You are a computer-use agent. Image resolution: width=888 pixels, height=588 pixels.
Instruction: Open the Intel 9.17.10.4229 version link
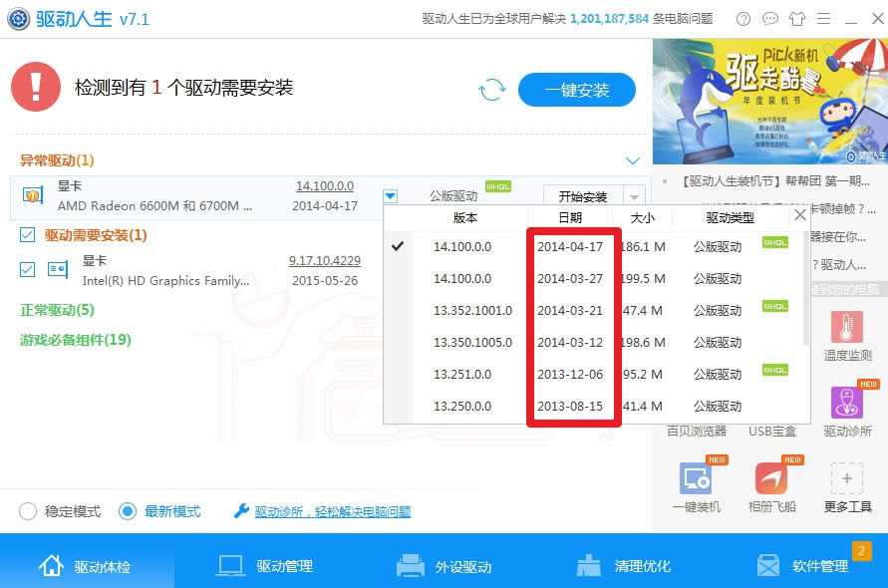[x=325, y=260]
